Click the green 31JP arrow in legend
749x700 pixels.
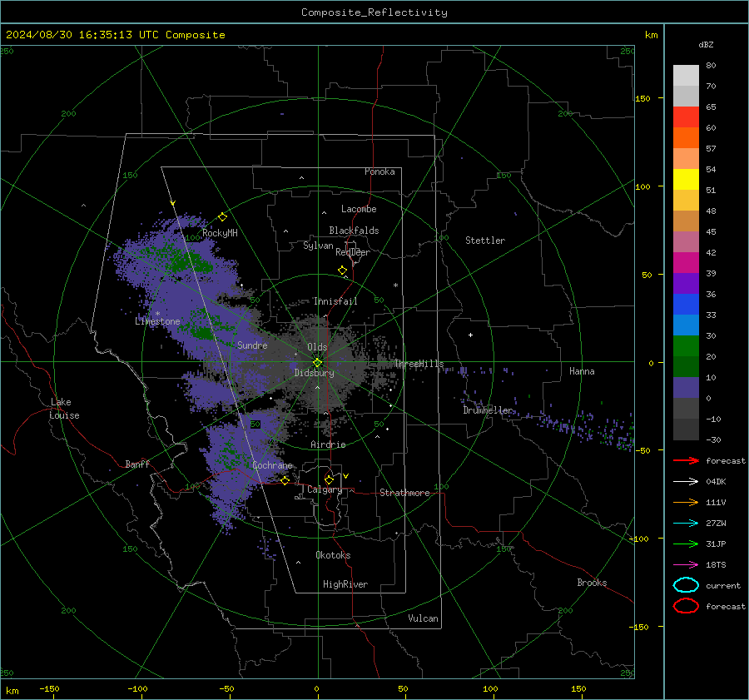click(x=686, y=544)
